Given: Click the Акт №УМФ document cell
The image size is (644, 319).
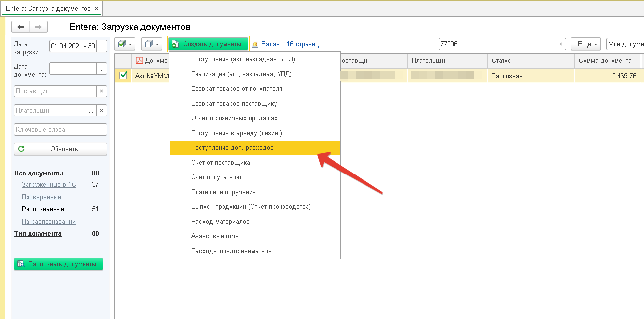Looking at the screenshot, I should [x=150, y=76].
